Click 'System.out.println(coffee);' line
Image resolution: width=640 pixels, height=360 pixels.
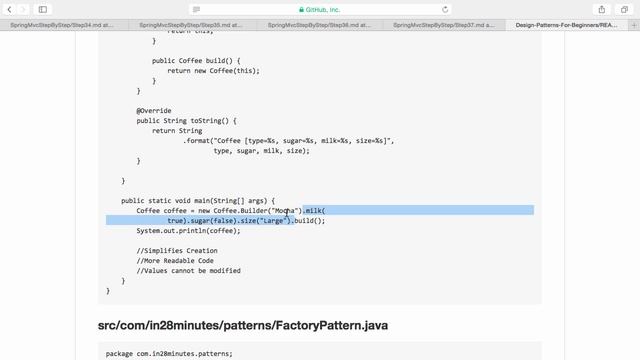pos(188,231)
